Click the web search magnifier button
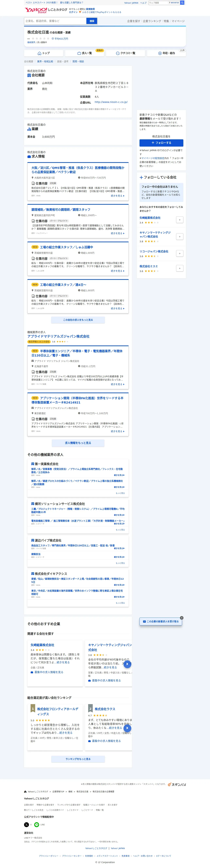 pyautogui.click(x=182, y=3)
